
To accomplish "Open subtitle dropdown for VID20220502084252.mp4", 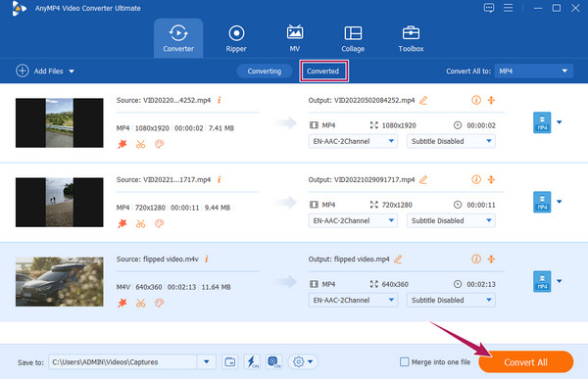I will 451,141.
